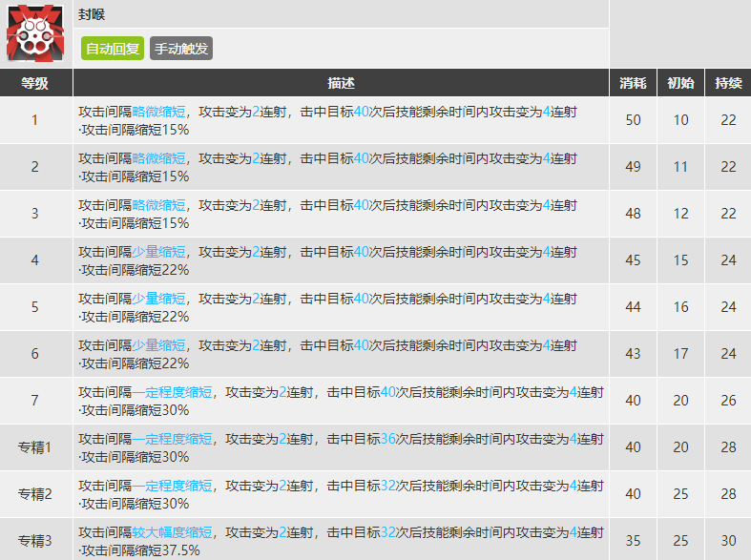The image size is (751, 560).
Task: Click initial value 16 in level 5 row
Action: coord(680,307)
